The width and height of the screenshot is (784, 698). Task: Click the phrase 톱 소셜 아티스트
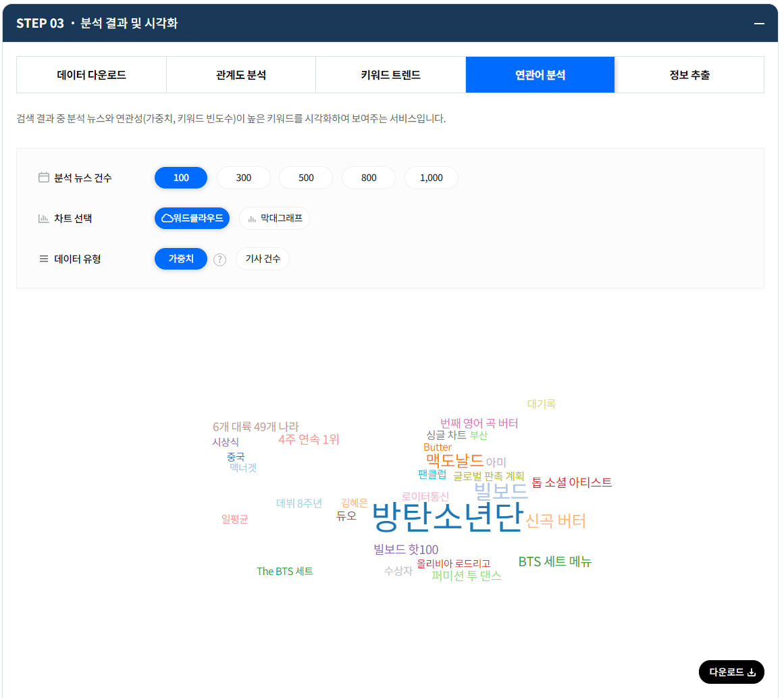click(571, 482)
